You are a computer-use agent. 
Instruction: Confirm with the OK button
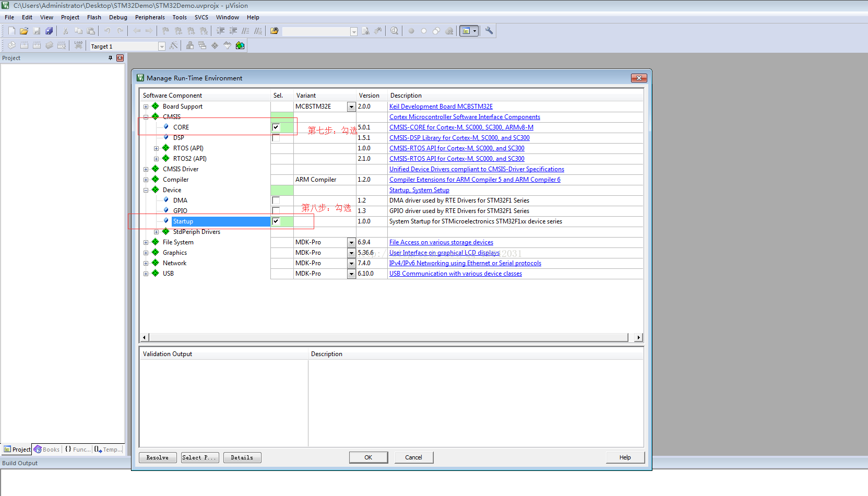[x=368, y=457]
